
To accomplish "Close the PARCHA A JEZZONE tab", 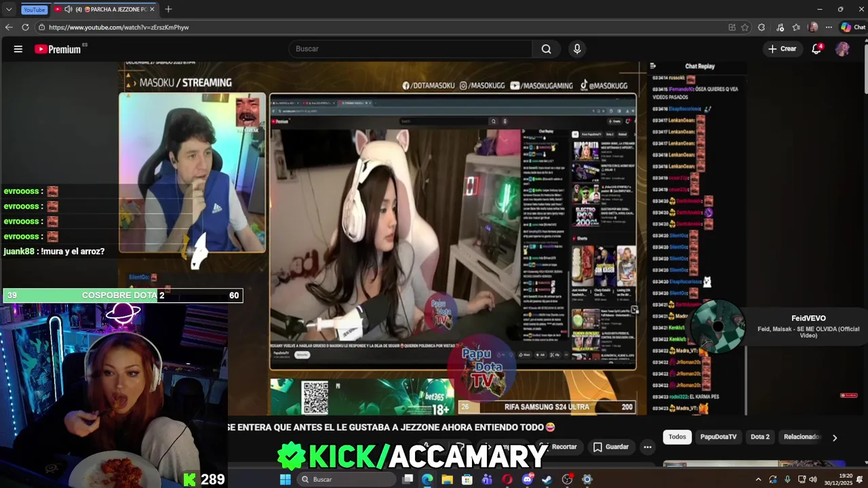I will (x=152, y=9).
